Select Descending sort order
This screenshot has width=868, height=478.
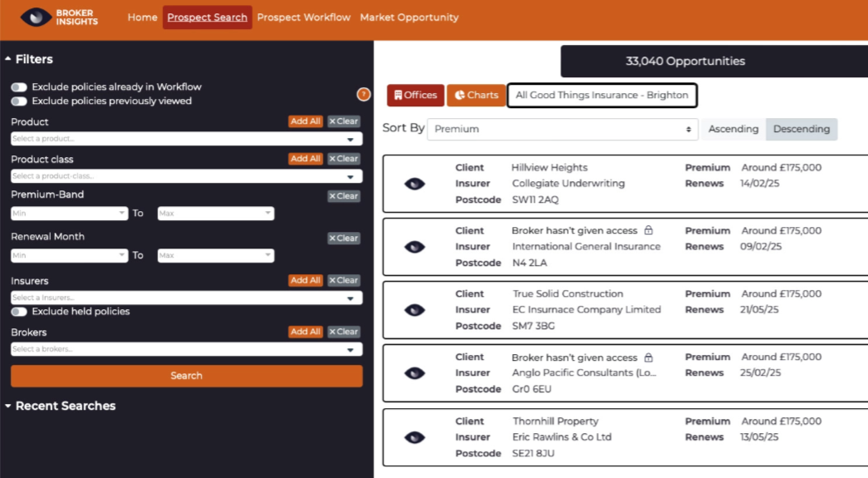pos(801,129)
